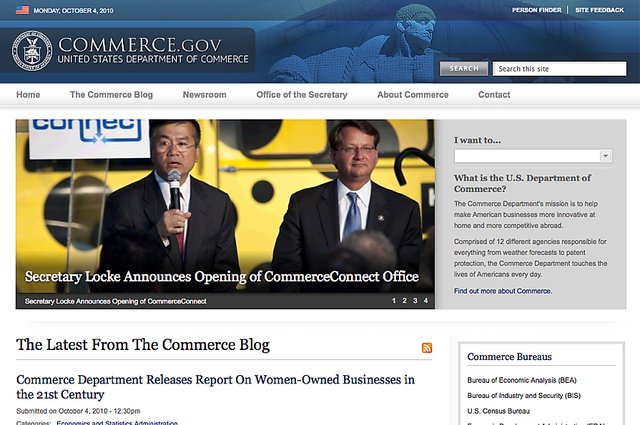Open The Commerce Blog menu item

[111, 95]
